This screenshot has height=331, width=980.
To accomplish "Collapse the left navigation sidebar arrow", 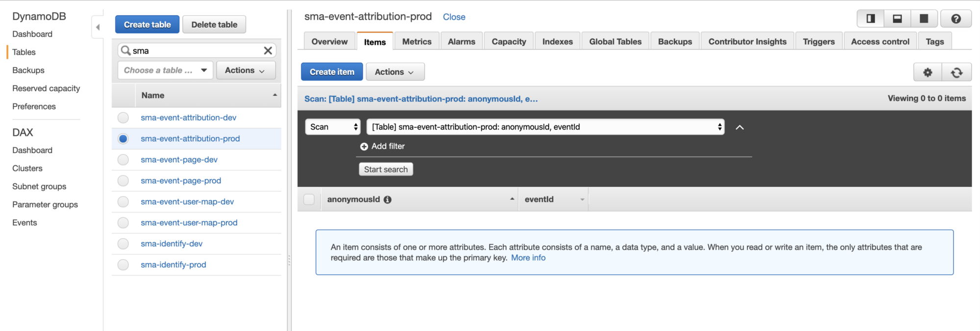I will 98,27.
